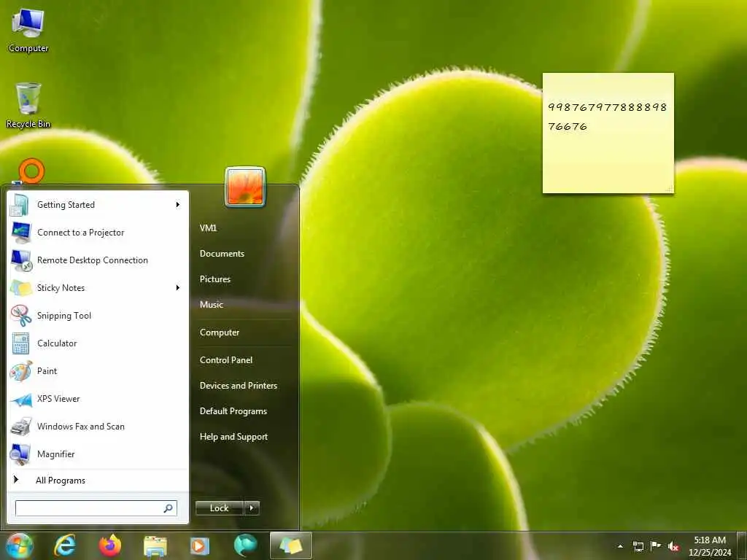Click the sticky note's resize corner grip
The height and width of the screenshot is (560, 747).
(670, 189)
